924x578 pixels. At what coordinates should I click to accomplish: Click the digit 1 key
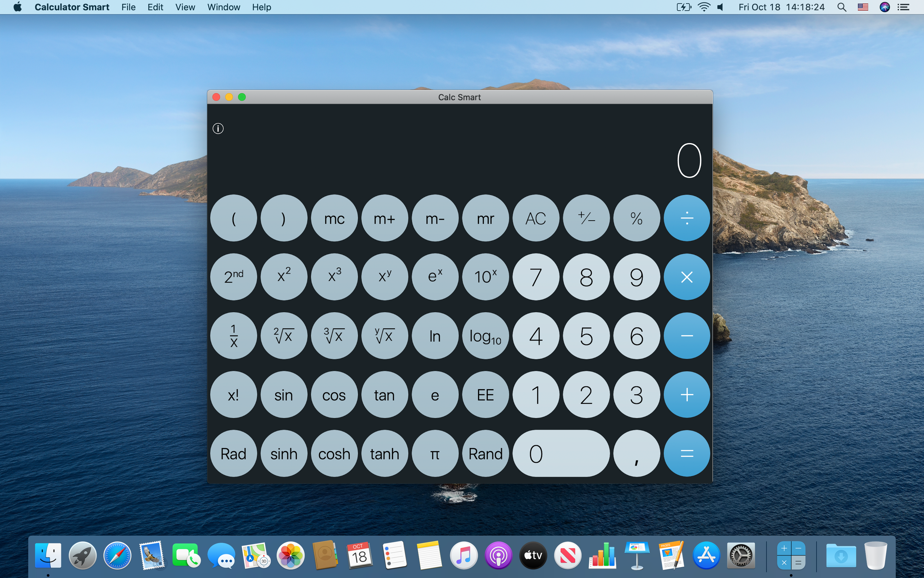tap(536, 395)
